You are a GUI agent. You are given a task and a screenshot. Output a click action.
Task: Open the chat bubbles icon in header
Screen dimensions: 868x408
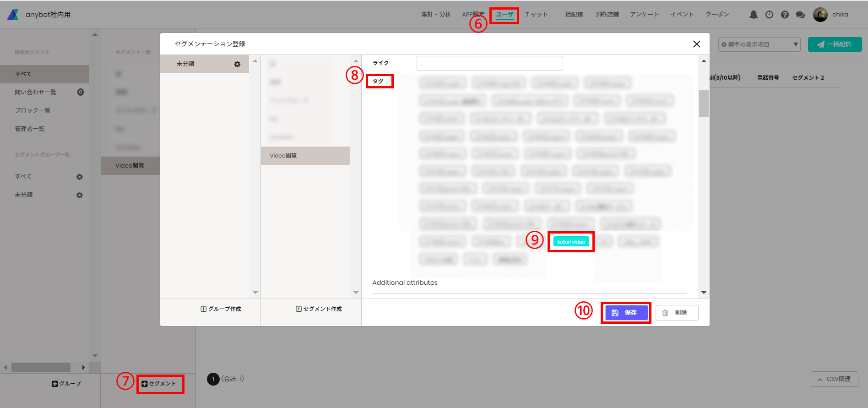point(800,15)
